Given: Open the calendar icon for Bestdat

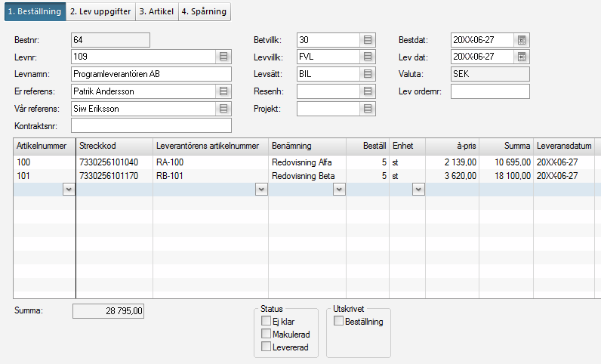Looking at the screenshot, I should 522,39.
